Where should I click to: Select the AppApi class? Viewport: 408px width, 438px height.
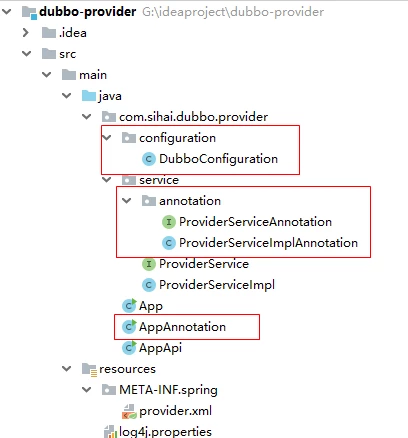click(x=160, y=348)
